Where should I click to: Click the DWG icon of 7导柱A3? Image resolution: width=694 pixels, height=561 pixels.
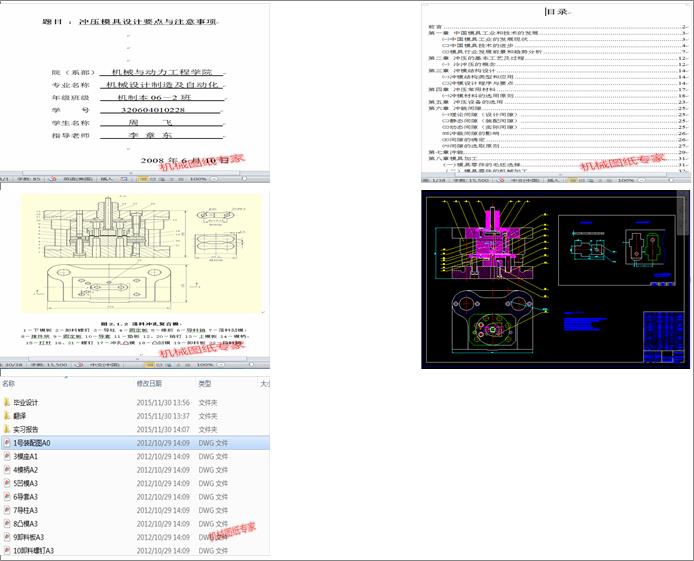tap(7, 510)
